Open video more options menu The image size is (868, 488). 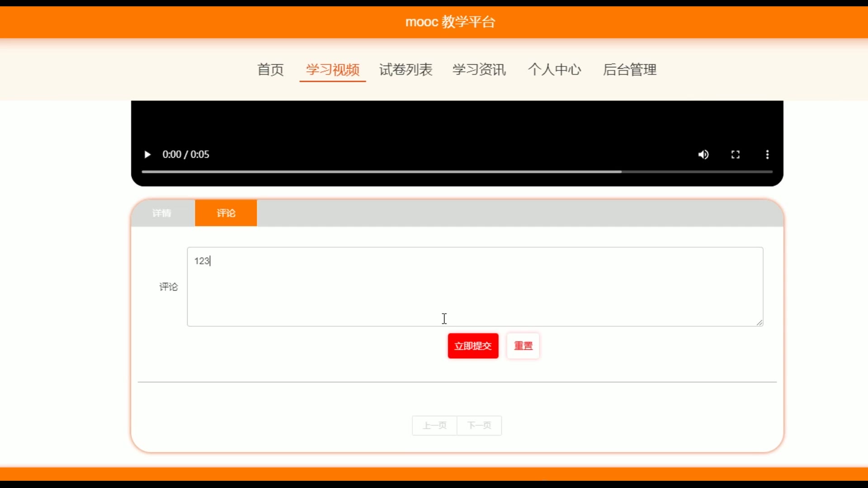(x=767, y=155)
